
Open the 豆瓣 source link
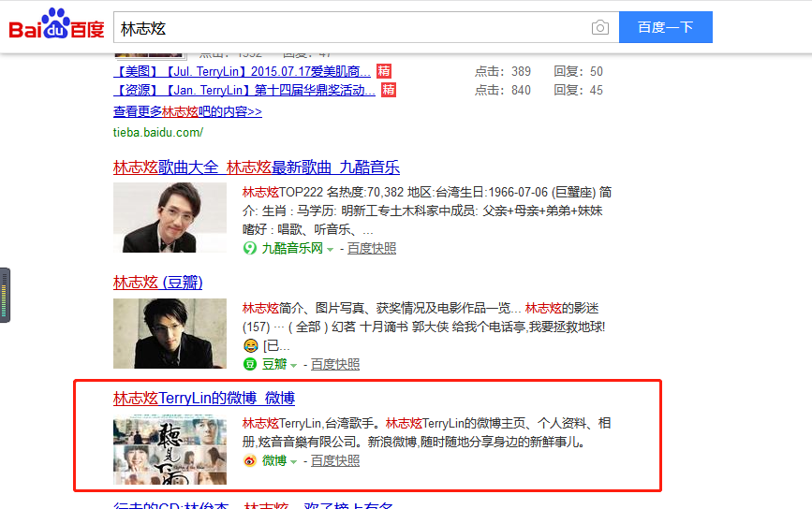274,364
